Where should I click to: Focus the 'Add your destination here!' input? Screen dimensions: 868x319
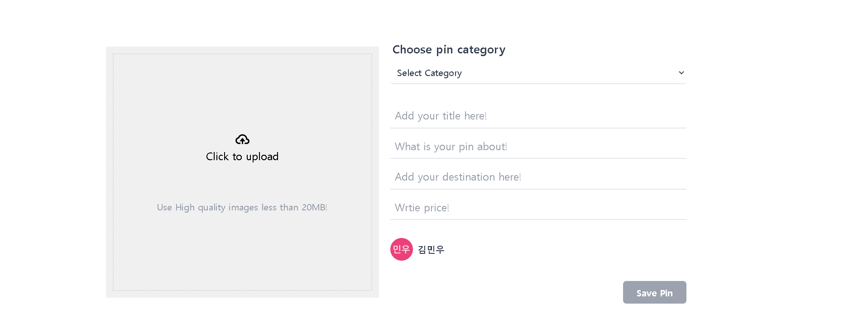point(538,177)
